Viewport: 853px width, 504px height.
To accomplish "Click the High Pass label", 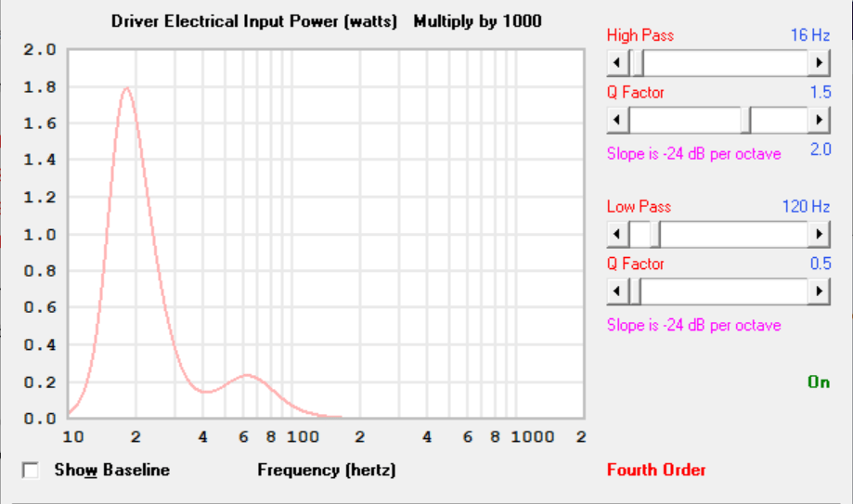I will (x=640, y=35).
